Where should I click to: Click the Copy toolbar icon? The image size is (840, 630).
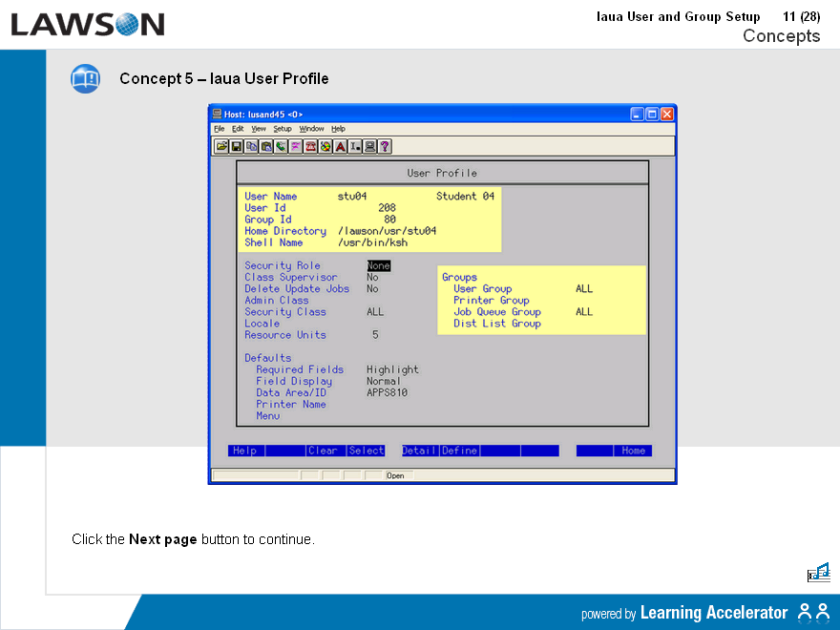251,146
